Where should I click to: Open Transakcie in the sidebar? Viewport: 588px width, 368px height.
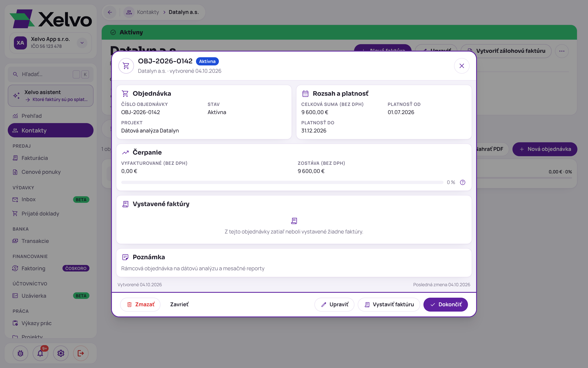click(x=51, y=241)
